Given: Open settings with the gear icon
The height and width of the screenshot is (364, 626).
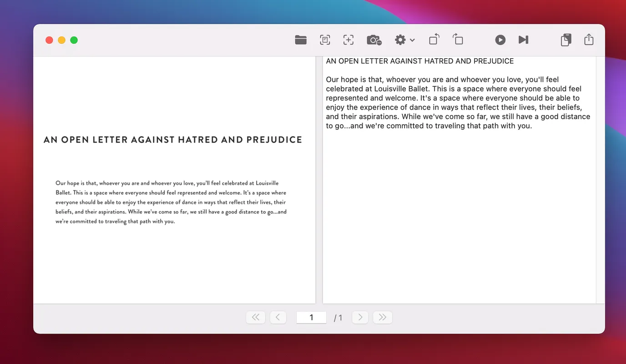Looking at the screenshot, I should [x=400, y=40].
